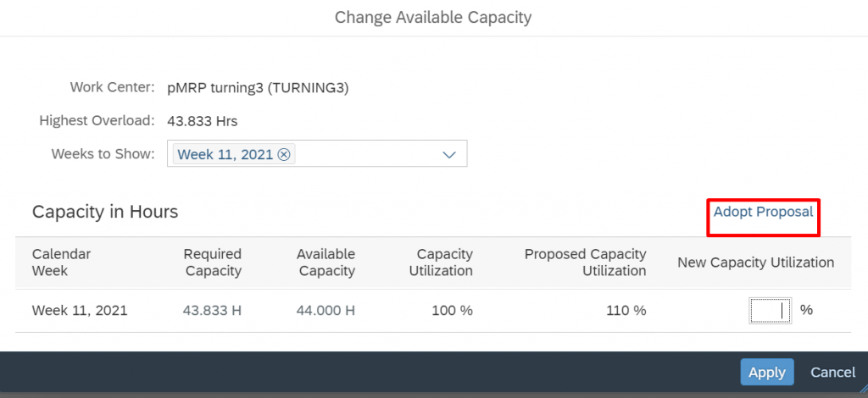Focus the New Capacity Utilization percent field
This screenshot has height=398, width=868.
coord(770,310)
